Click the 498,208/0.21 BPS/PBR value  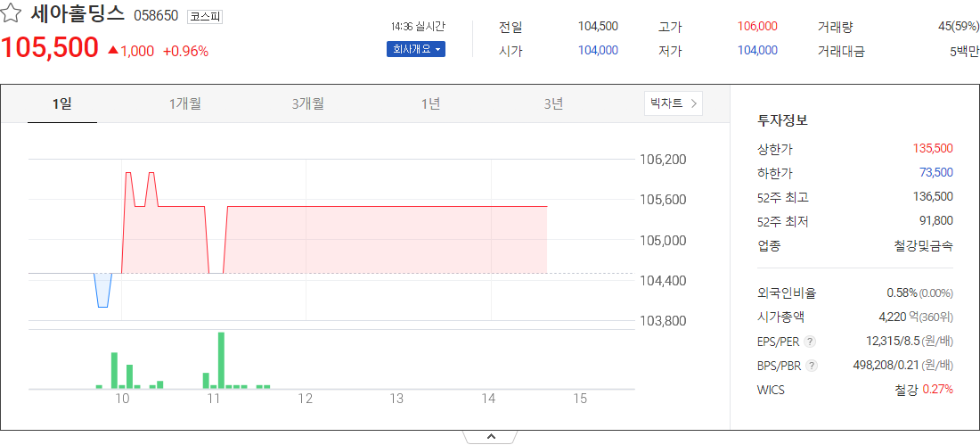pyautogui.click(x=886, y=366)
